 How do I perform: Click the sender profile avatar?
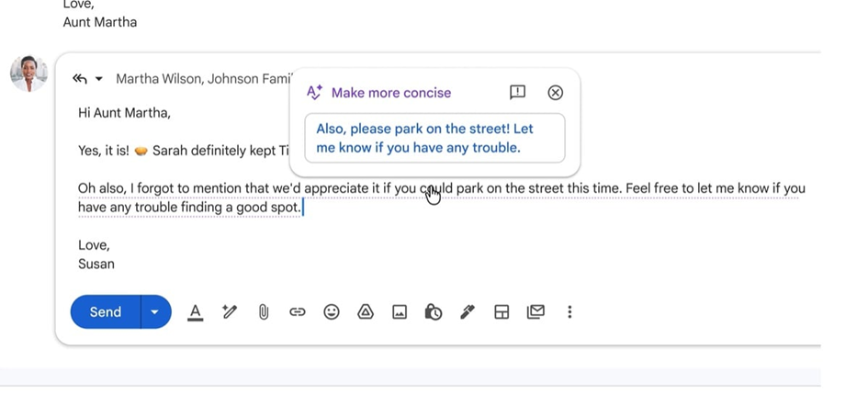[28, 73]
